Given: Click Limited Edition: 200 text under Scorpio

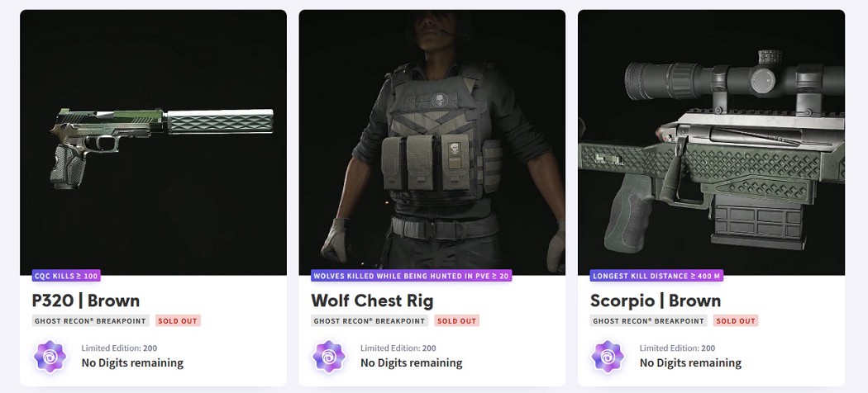Looking at the screenshot, I should pos(677,348).
